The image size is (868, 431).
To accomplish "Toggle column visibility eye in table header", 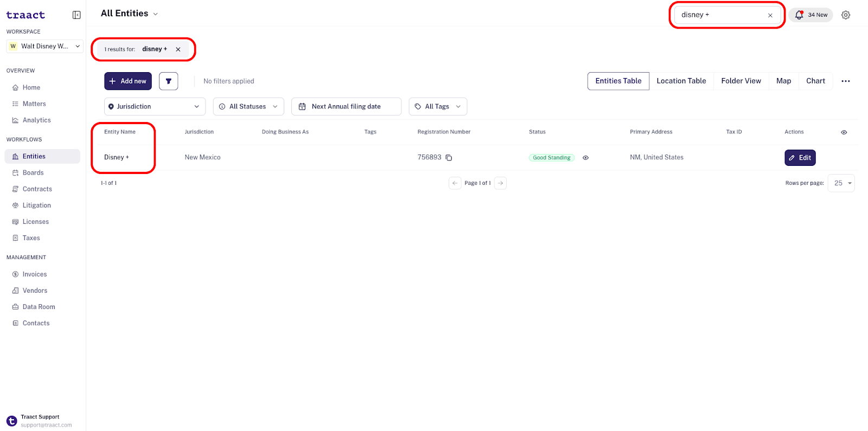I will (x=844, y=132).
